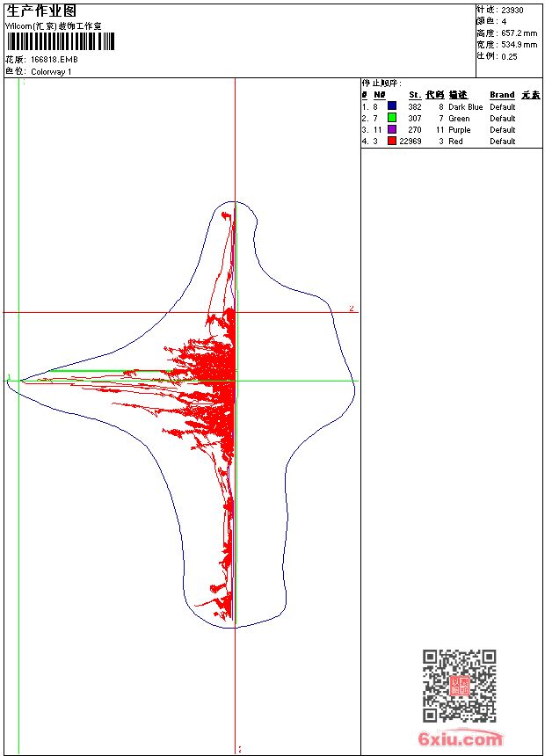Click the Purple color swatch
Screen dimensions: 545x756
click(x=392, y=129)
